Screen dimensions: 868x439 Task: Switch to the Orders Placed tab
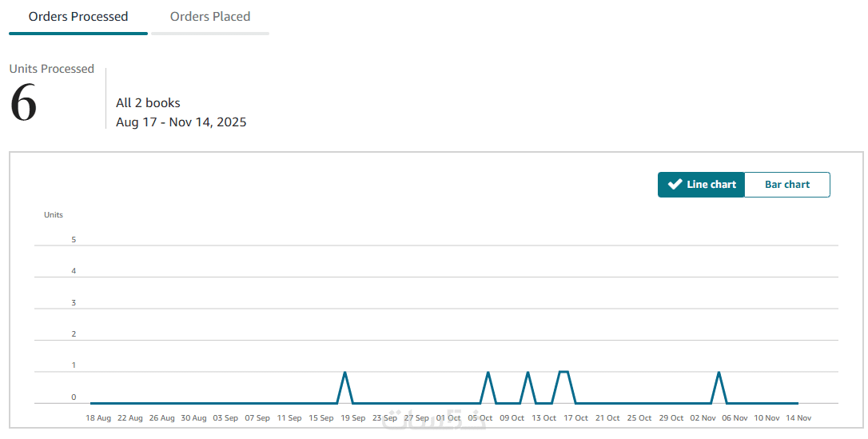[210, 17]
